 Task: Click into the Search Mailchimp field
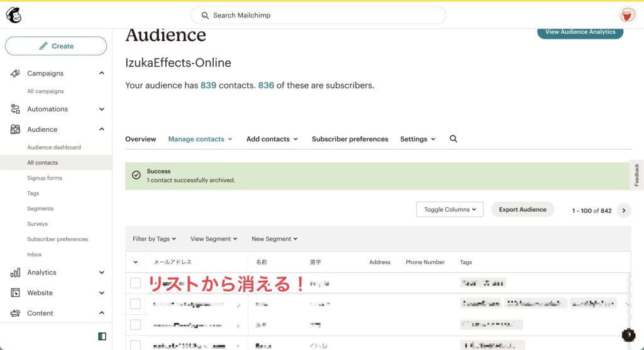point(318,15)
